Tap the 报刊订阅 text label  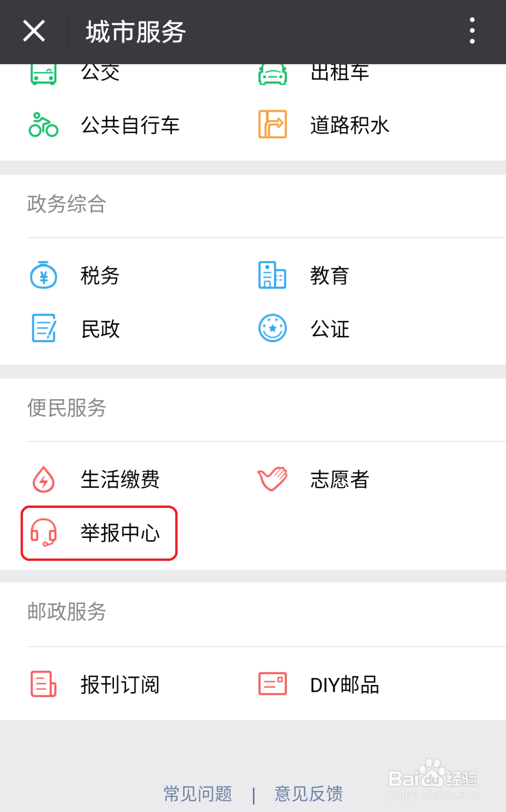(x=120, y=685)
